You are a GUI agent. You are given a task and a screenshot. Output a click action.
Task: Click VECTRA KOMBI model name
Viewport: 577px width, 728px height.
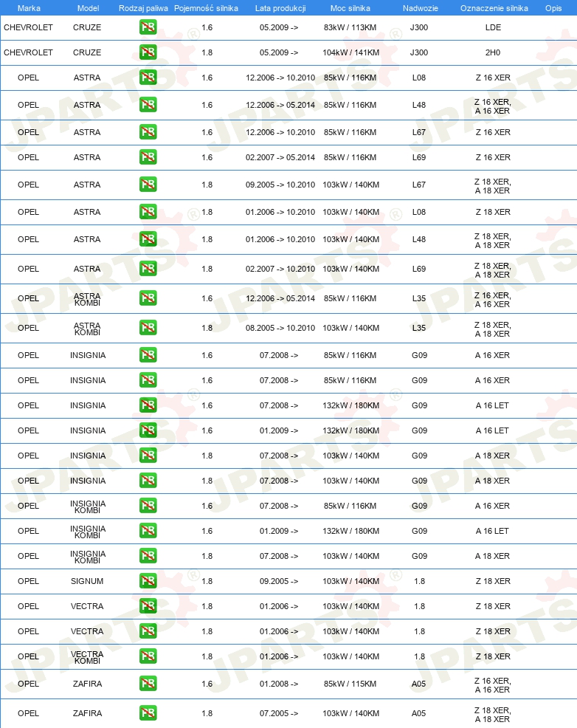[x=87, y=657]
